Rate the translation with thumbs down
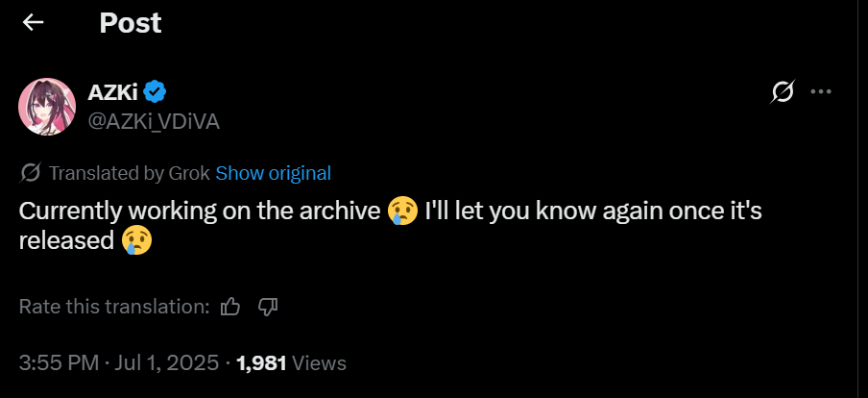This screenshot has width=868, height=398. [269, 307]
